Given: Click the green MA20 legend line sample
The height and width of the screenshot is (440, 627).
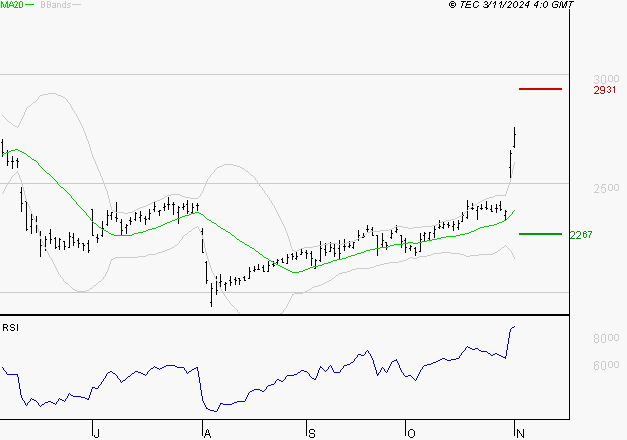Looking at the screenshot, I should pos(32,5).
